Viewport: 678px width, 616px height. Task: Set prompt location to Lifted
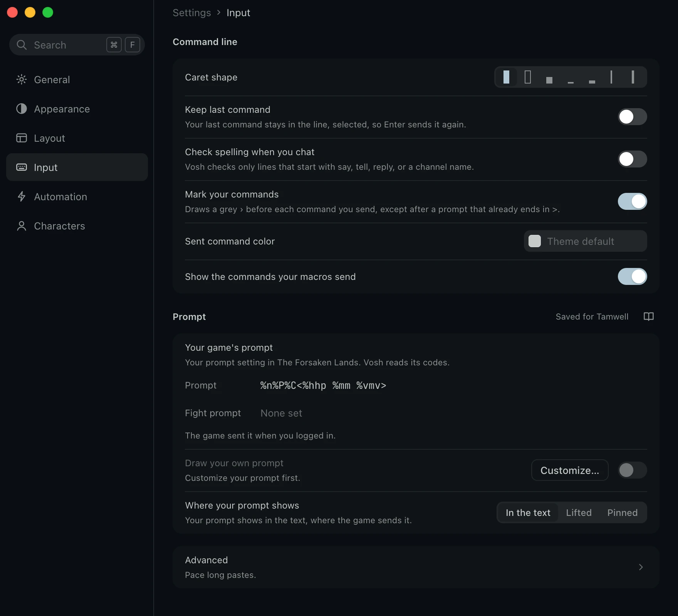pyautogui.click(x=579, y=512)
